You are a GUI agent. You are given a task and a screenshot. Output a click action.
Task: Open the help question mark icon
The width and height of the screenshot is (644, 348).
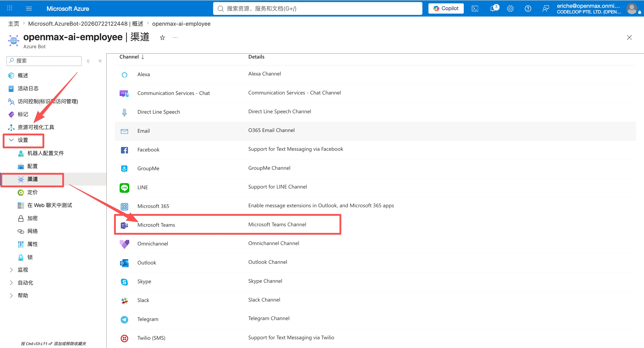coord(528,8)
